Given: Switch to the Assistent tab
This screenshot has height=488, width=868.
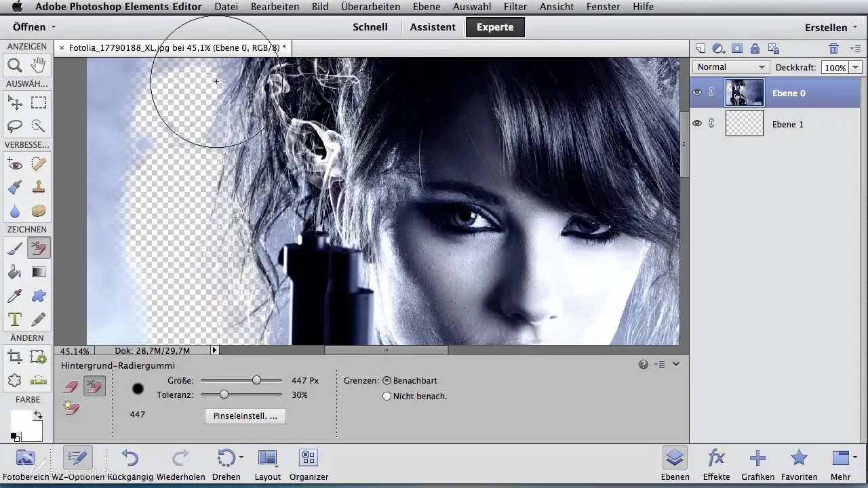Looking at the screenshot, I should point(433,27).
